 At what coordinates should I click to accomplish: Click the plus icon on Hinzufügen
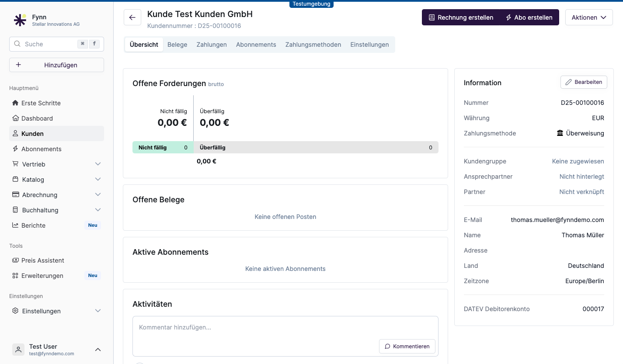[18, 65]
